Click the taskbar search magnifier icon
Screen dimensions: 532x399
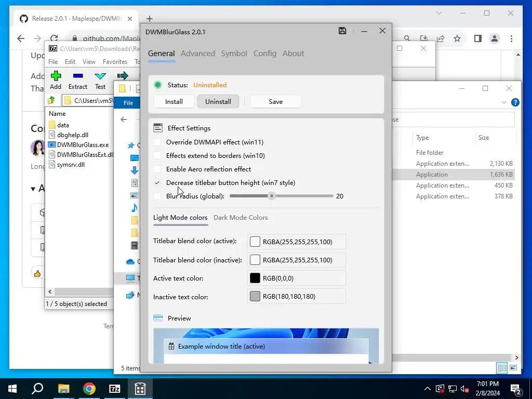[37, 389]
